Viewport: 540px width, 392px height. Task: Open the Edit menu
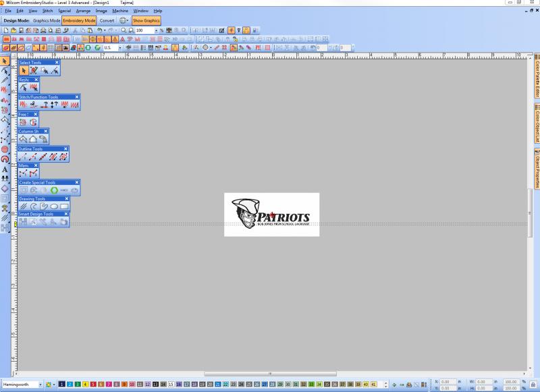20,11
